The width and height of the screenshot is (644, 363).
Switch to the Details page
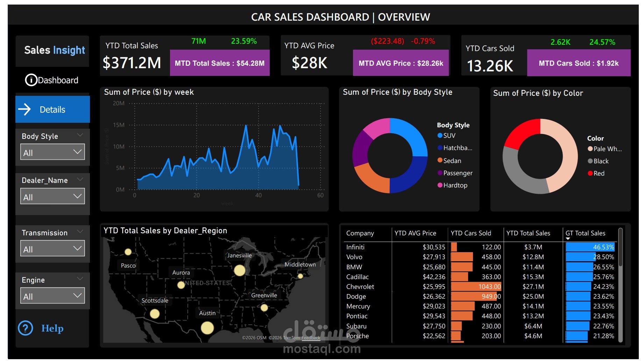(x=52, y=109)
